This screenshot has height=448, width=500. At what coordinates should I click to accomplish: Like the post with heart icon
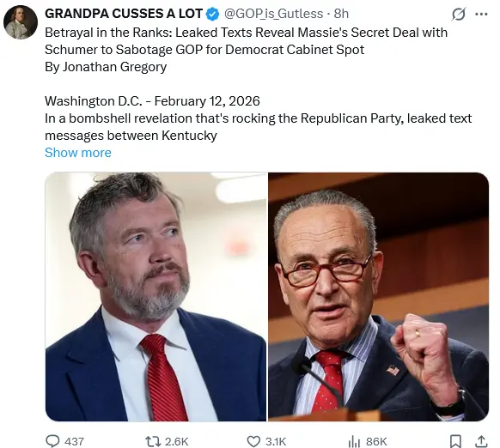(x=253, y=442)
